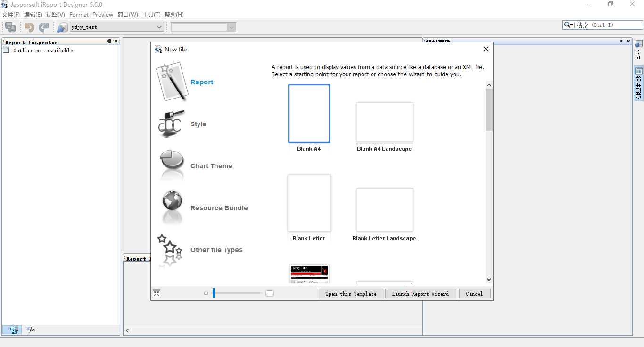This screenshot has height=347, width=644.
Task: Click the report tree view icon at bottom-left
Action: click(12, 330)
